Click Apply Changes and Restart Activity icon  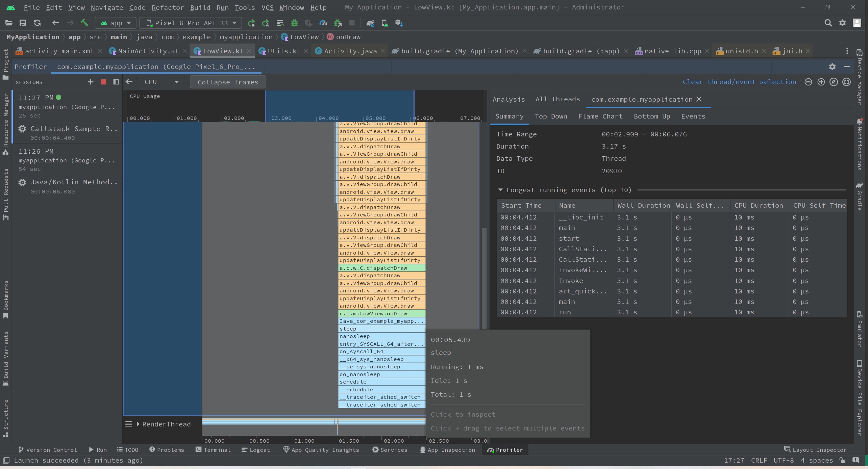tap(266, 23)
